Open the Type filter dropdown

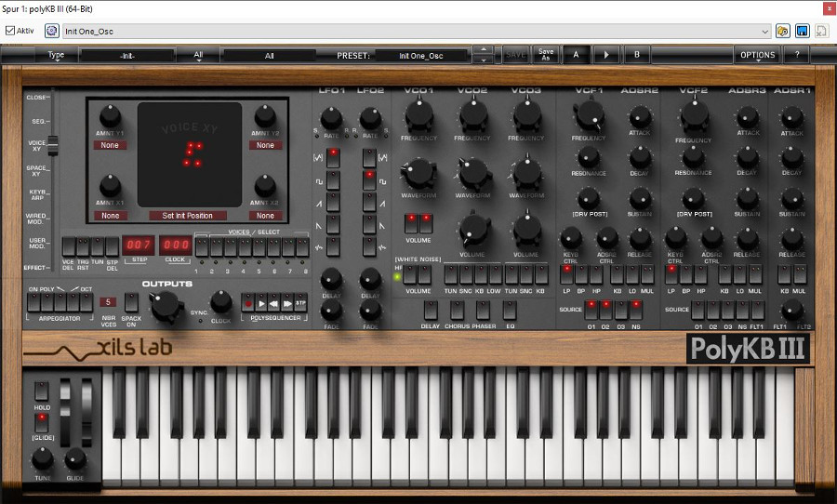56,55
